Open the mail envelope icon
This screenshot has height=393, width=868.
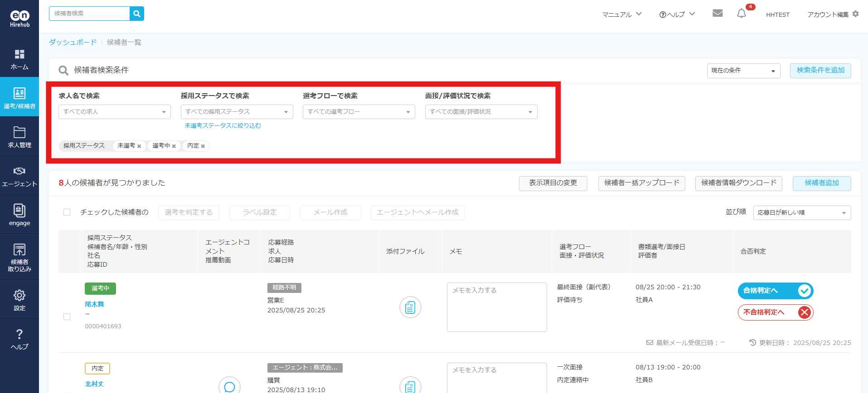[718, 13]
